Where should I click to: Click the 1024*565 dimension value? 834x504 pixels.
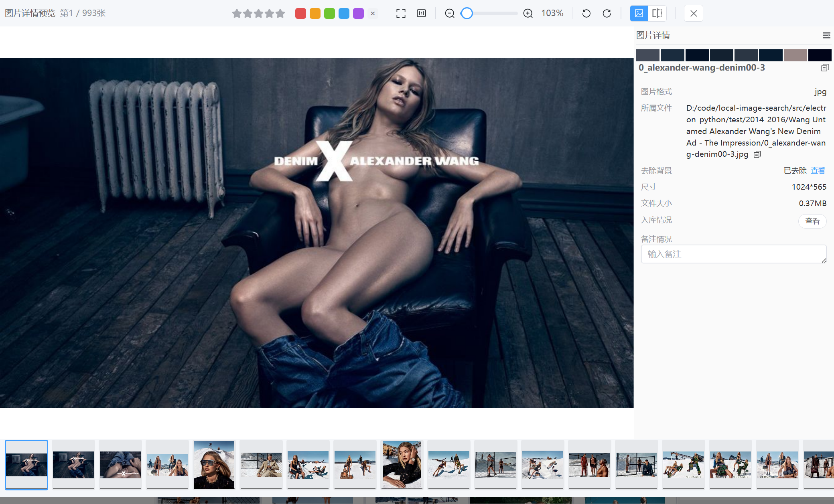[x=809, y=187]
